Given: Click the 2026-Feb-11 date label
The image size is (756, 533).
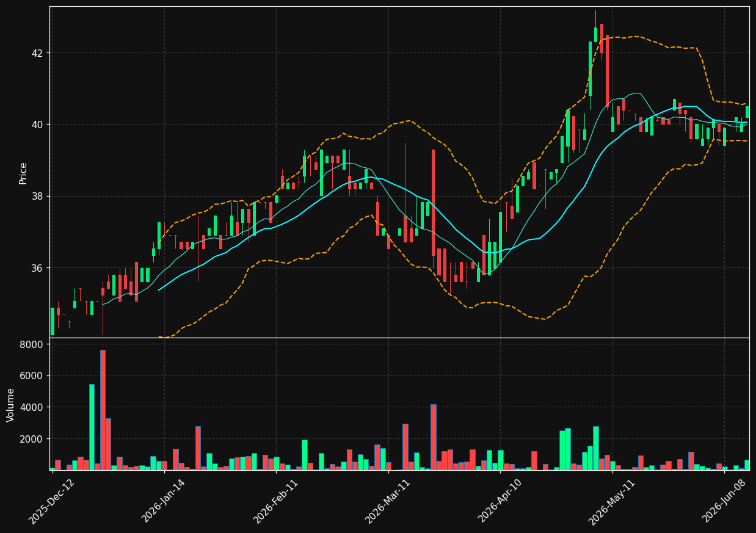Looking at the screenshot, I should [275, 501].
